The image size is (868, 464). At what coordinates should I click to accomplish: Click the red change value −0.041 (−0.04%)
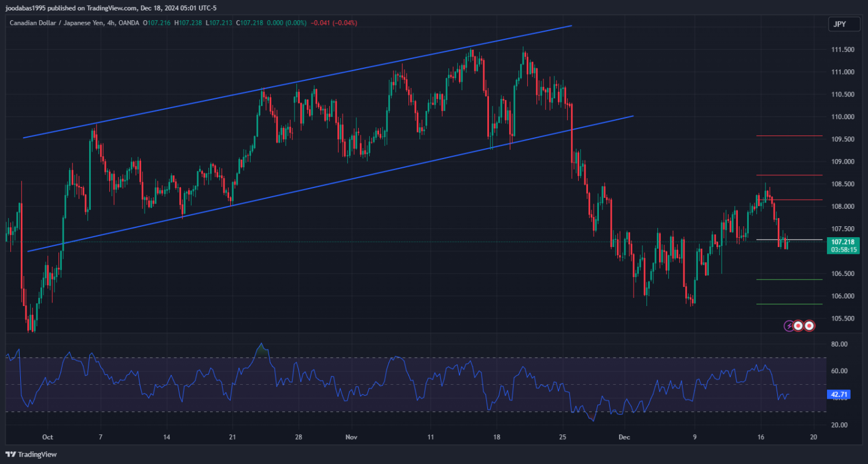point(334,23)
